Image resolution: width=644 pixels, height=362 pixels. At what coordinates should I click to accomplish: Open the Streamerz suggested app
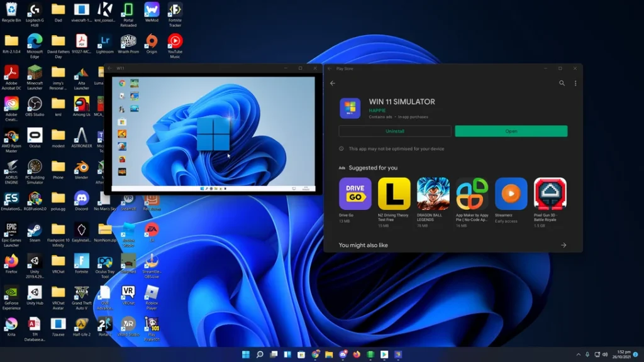(x=511, y=194)
